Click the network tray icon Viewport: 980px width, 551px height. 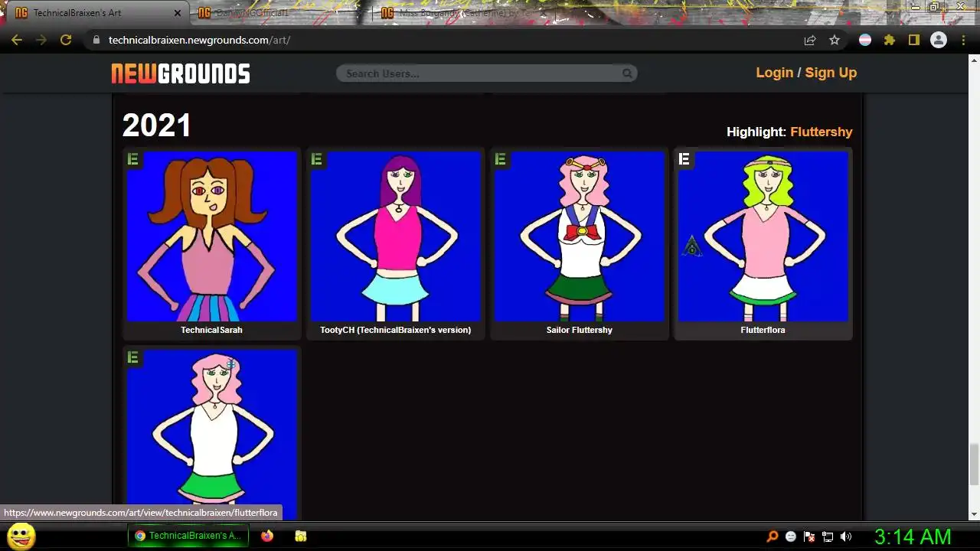[828, 536]
